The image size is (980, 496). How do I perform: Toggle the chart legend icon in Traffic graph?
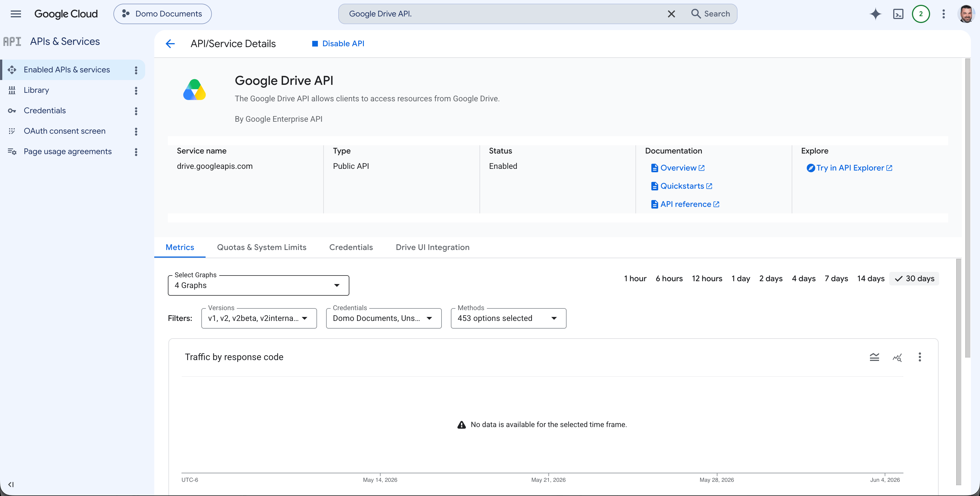coord(874,357)
